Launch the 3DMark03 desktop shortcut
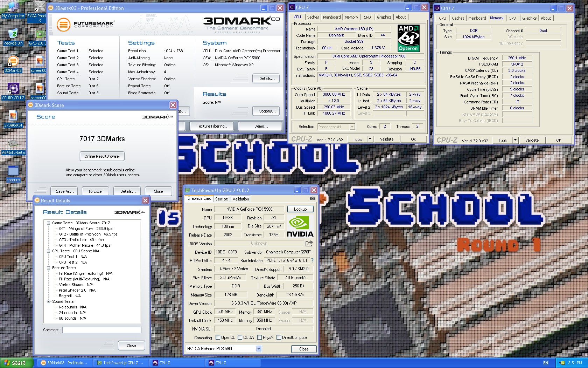This screenshot has height=368, width=588. tap(13, 64)
